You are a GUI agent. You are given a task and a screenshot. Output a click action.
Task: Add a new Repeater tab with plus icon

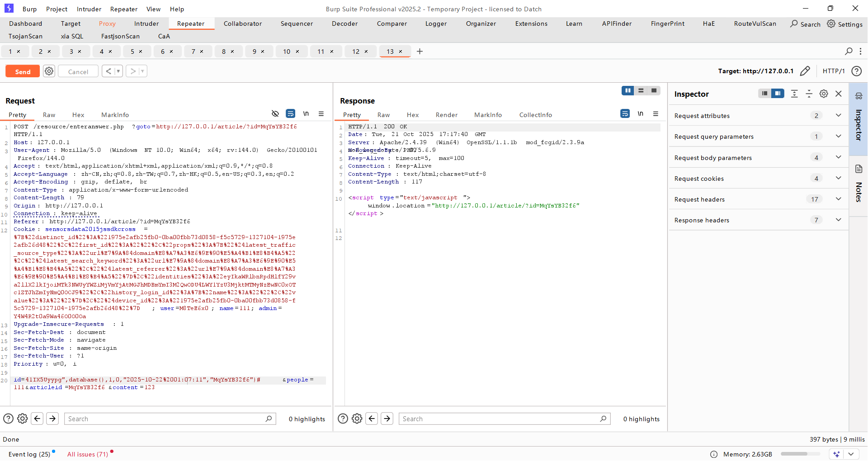coord(420,52)
